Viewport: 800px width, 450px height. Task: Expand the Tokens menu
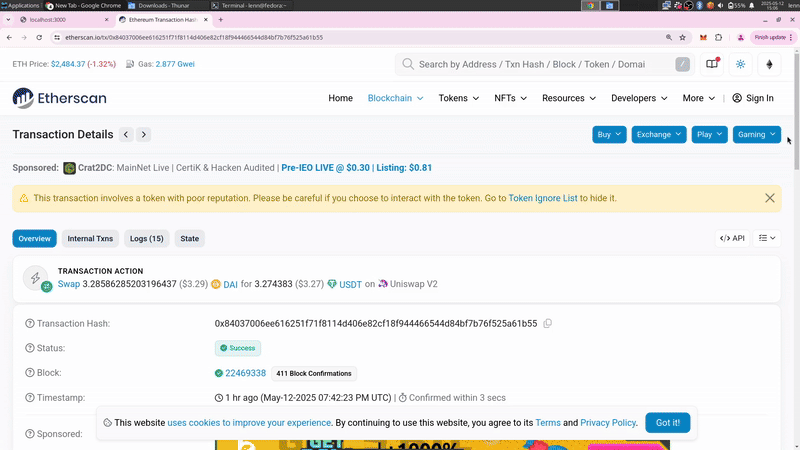pos(459,98)
